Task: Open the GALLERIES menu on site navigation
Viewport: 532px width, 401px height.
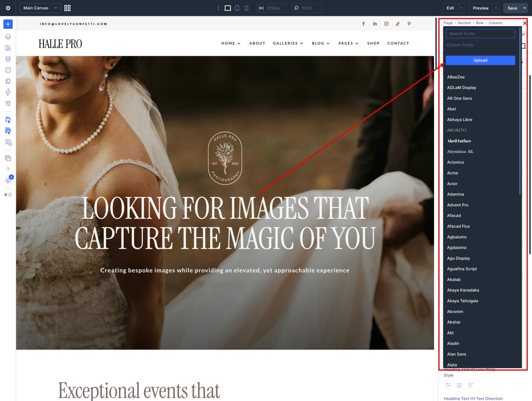Action: pos(288,43)
